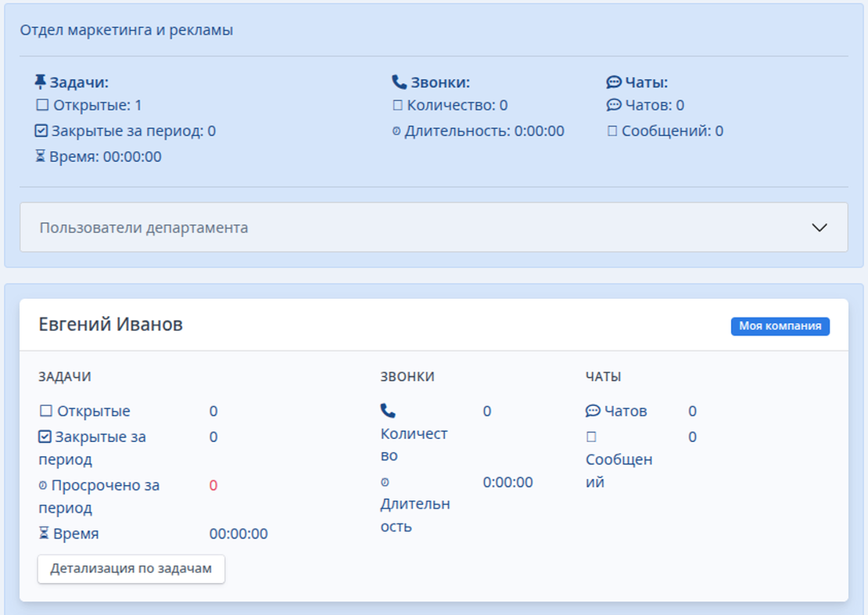This screenshot has width=868, height=615.
Task: Click the Отдел маркетинга и рекламы title
Action: [126, 31]
